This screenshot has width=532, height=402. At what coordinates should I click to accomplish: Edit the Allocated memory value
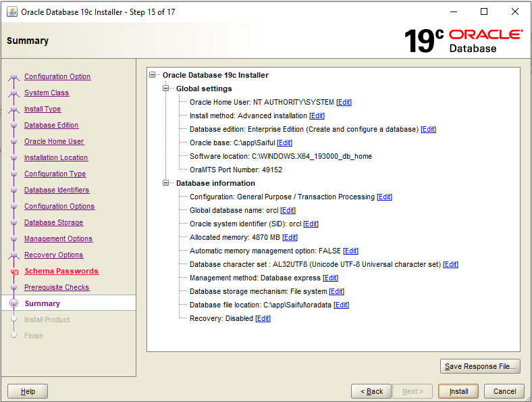[290, 237]
